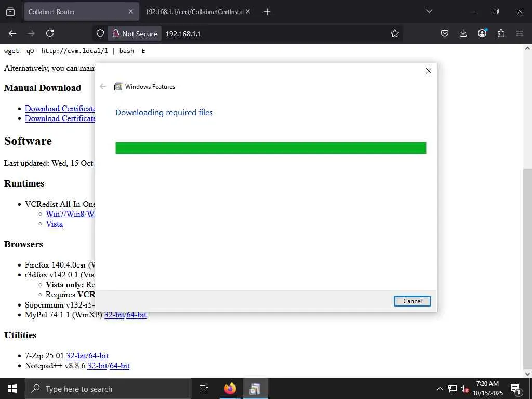Download 7-Zip 25.01 32-bit
This screenshot has width=532, height=399.
[x=76, y=356]
